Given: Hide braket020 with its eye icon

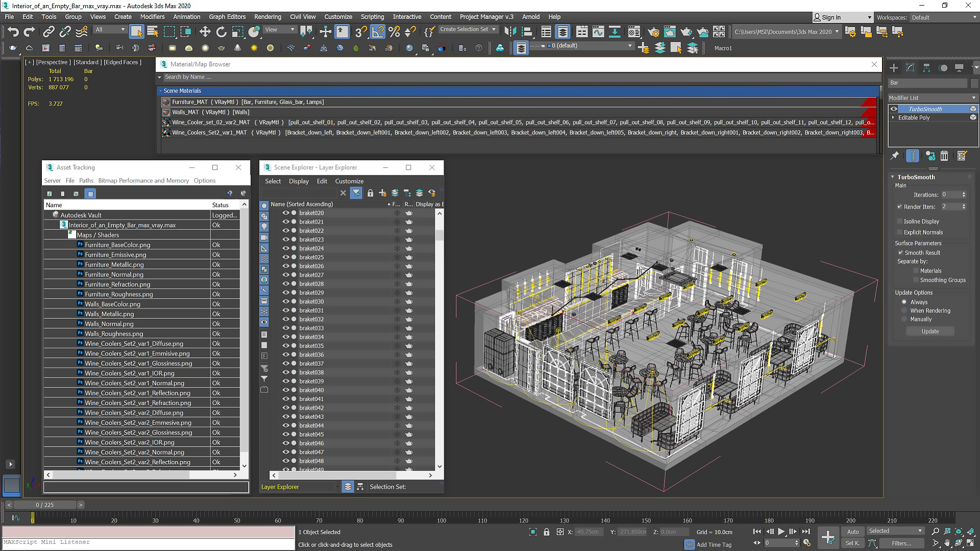Looking at the screenshot, I should pos(286,213).
